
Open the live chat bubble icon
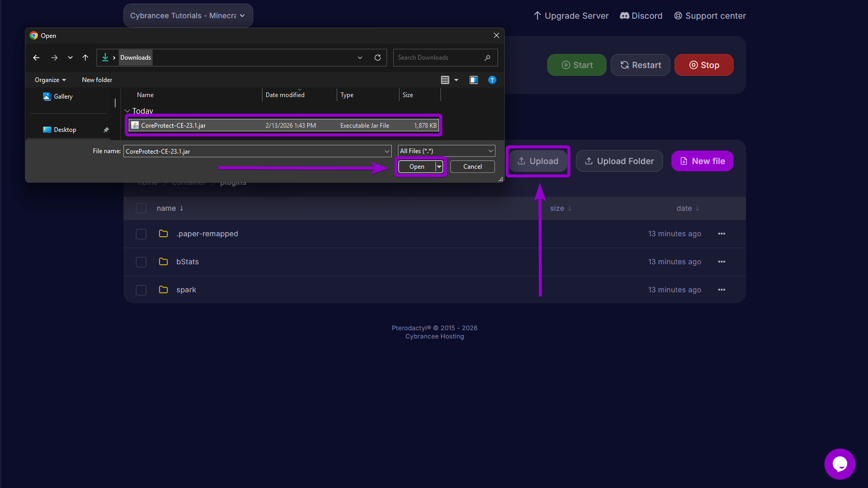pos(840,464)
